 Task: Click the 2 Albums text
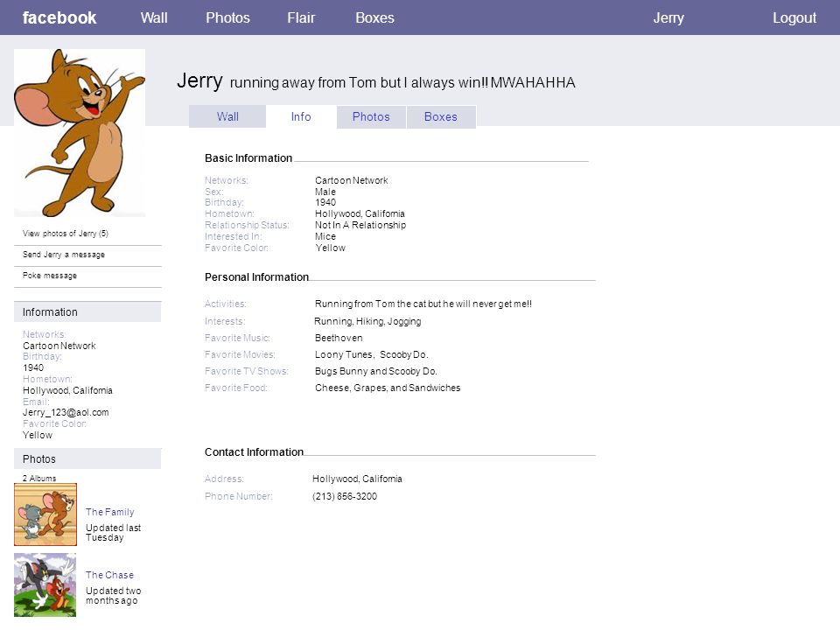pos(39,479)
